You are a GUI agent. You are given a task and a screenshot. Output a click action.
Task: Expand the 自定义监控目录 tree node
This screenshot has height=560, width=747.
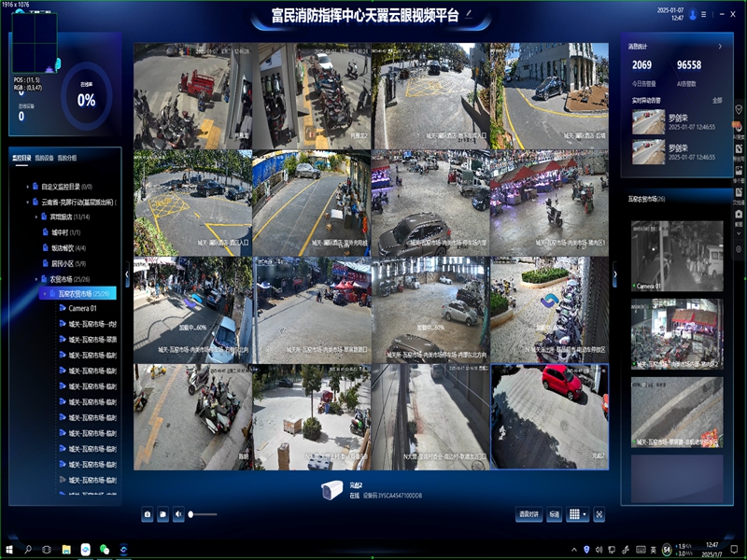point(28,187)
